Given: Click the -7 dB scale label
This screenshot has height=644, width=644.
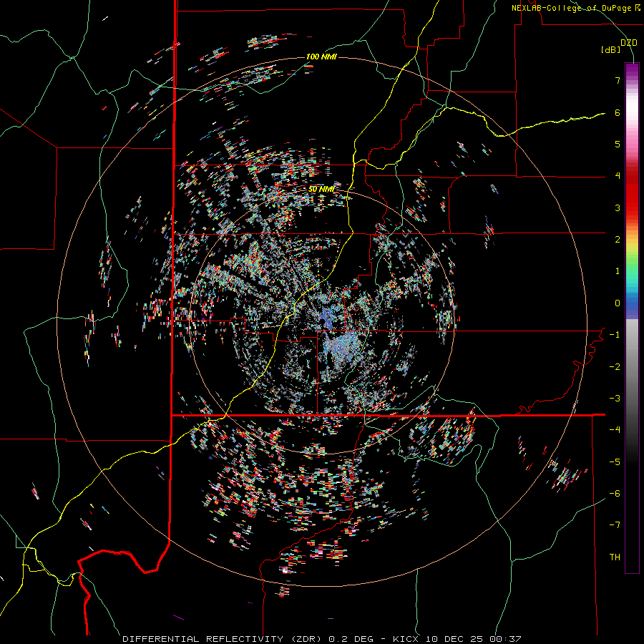Looking at the screenshot, I should click(615, 525).
